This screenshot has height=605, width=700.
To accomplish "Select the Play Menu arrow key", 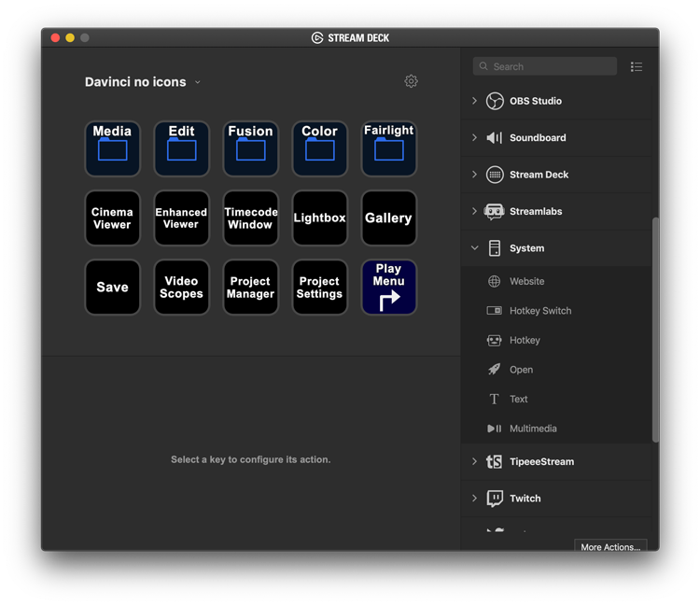I will 389,288.
